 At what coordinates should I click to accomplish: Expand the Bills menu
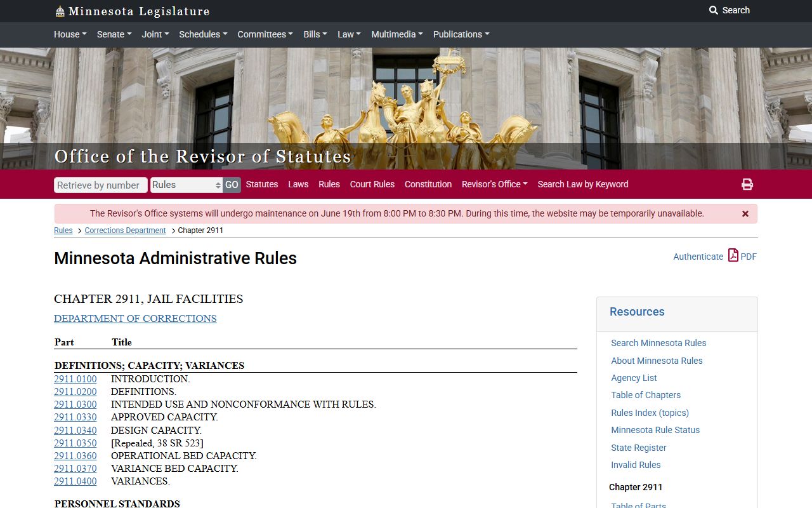[x=315, y=34]
